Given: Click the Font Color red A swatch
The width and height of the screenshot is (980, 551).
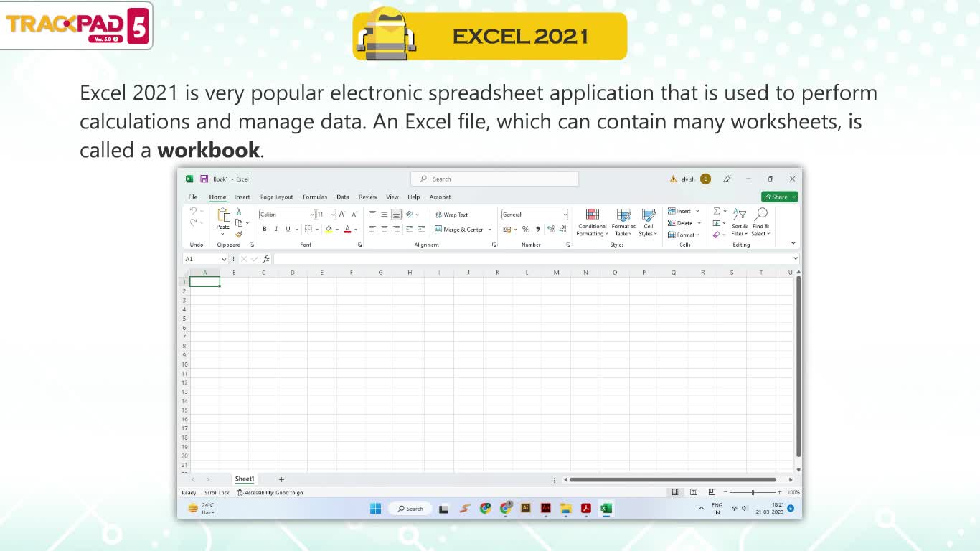Looking at the screenshot, I should (347, 230).
